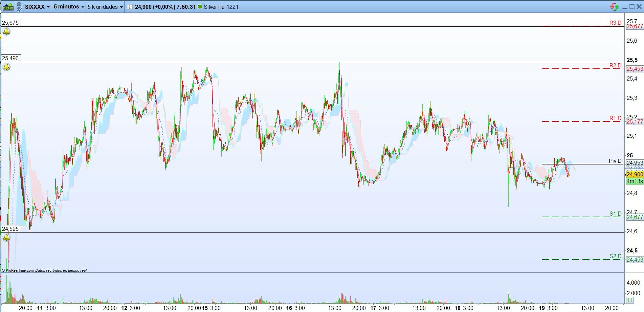
Task: Select the 25,490 horizontal line label
Action: click(x=10, y=58)
